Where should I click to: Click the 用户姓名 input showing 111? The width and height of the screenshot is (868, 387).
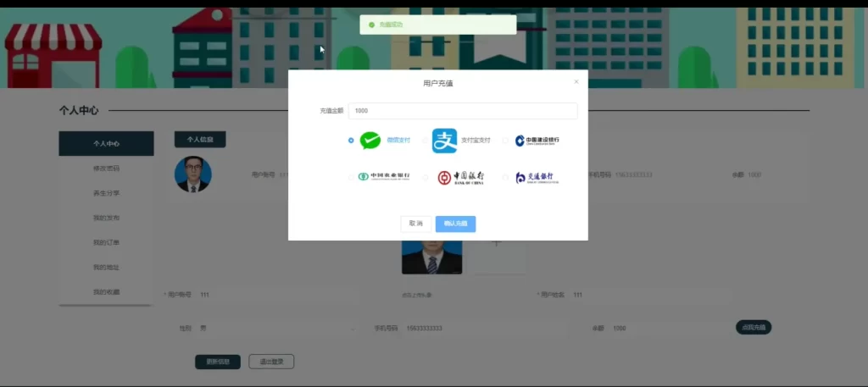pyautogui.click(x=651, y=296)
